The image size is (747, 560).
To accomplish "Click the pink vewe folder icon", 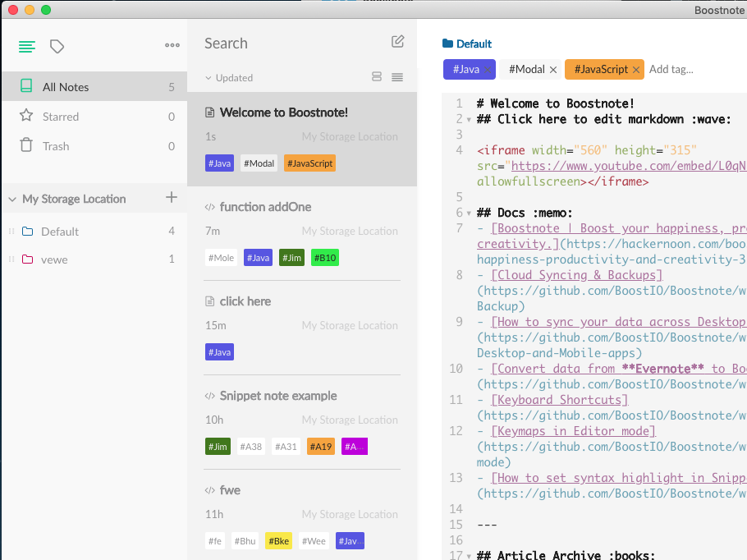I will [28, 259].
